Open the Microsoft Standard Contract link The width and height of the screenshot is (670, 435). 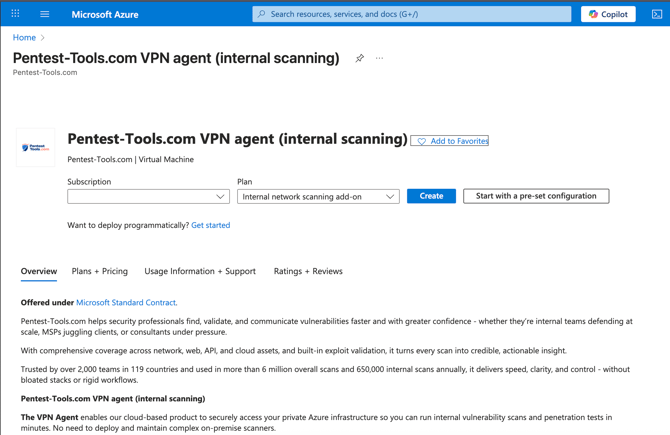coord(126,302)
